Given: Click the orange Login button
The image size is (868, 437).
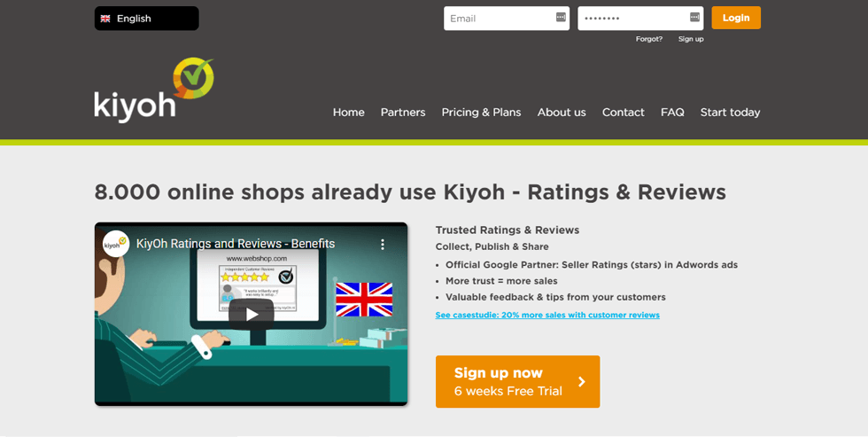Looking at the screenshot, I should 736,18.
